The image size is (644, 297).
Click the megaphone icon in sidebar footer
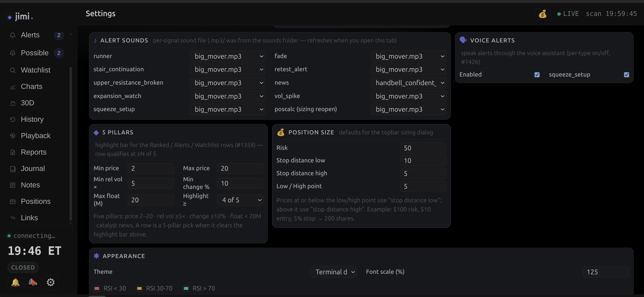[33, 282]
